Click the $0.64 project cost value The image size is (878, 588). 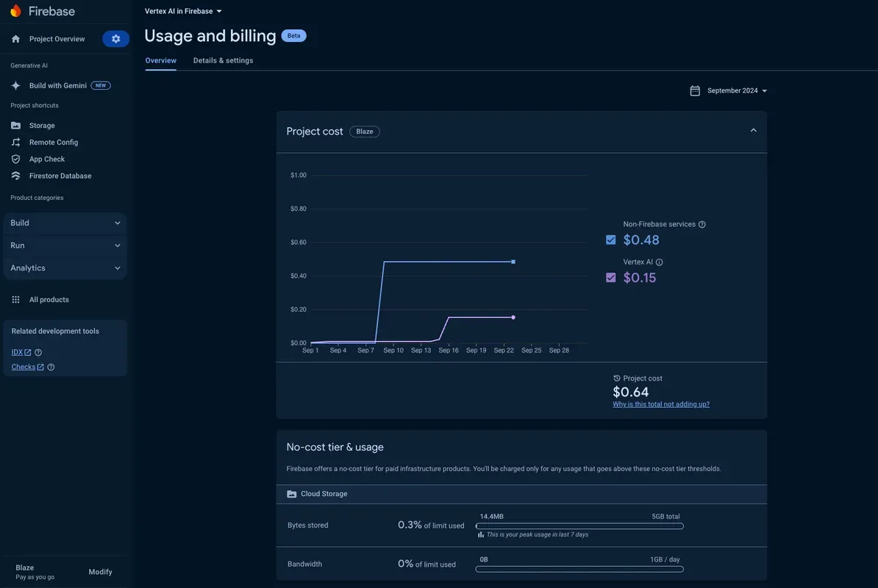point(630,392)
